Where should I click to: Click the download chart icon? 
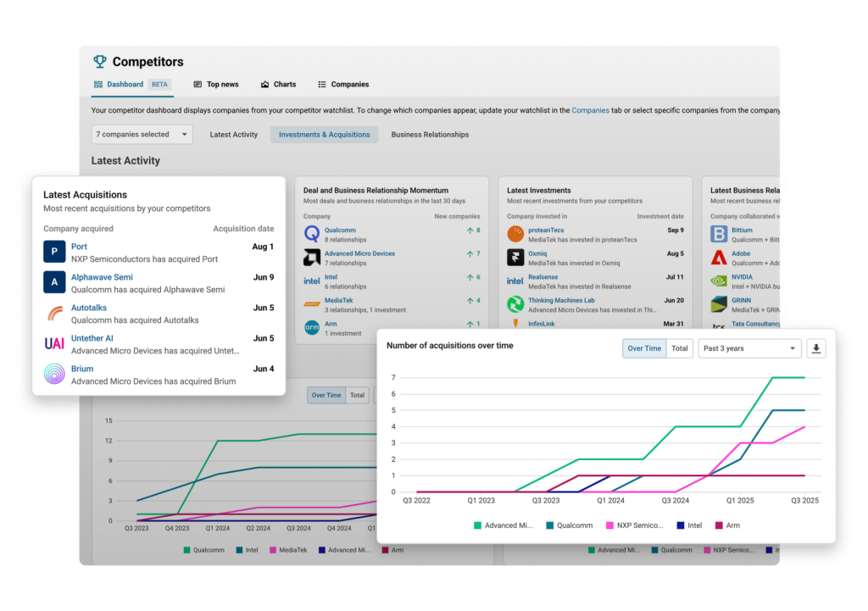pyautogui.click(x=816, y=348)
